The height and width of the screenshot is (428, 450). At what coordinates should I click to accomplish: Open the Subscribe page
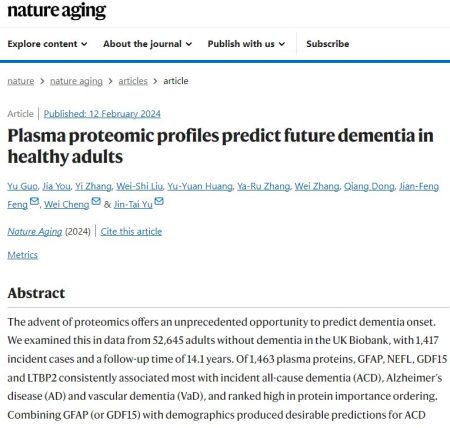tap(328, 44)
